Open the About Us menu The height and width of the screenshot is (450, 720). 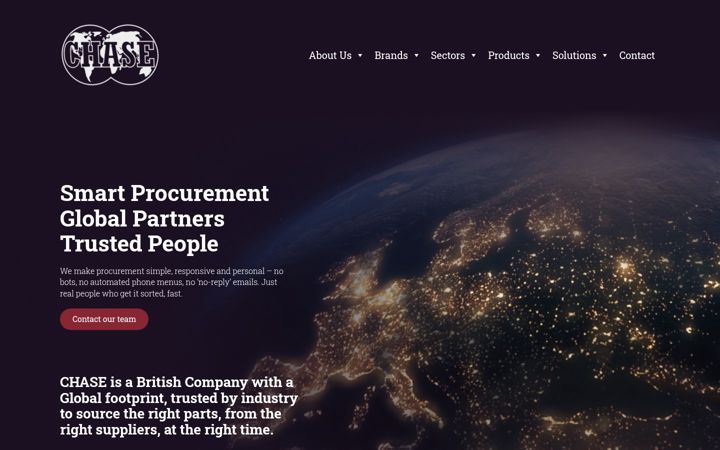tap(330, 56)
